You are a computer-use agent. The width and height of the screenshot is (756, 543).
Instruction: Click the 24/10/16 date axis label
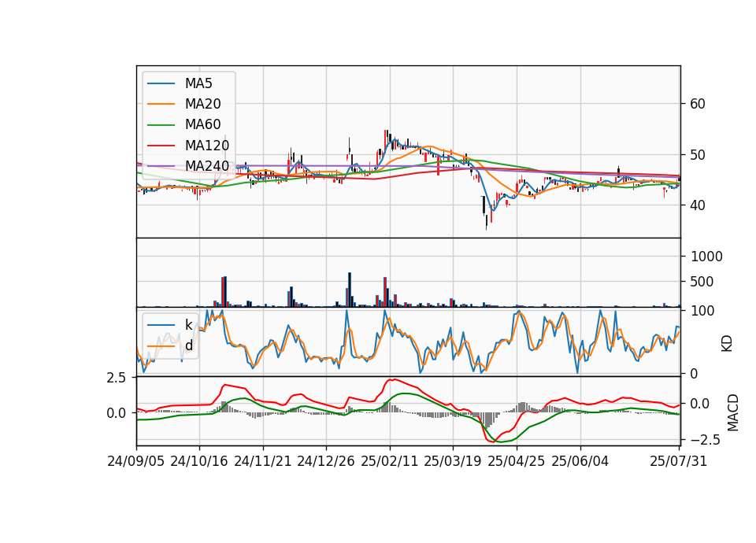[199, 461]
